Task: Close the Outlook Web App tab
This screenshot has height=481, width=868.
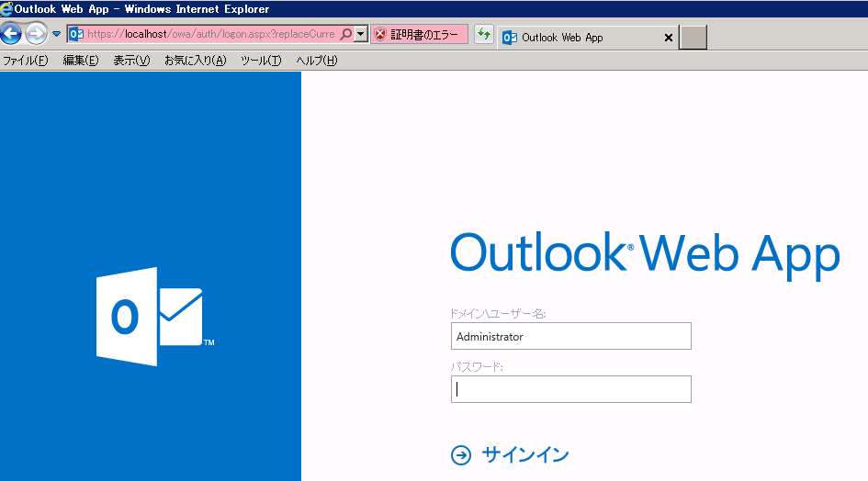Action: point(668,38)
